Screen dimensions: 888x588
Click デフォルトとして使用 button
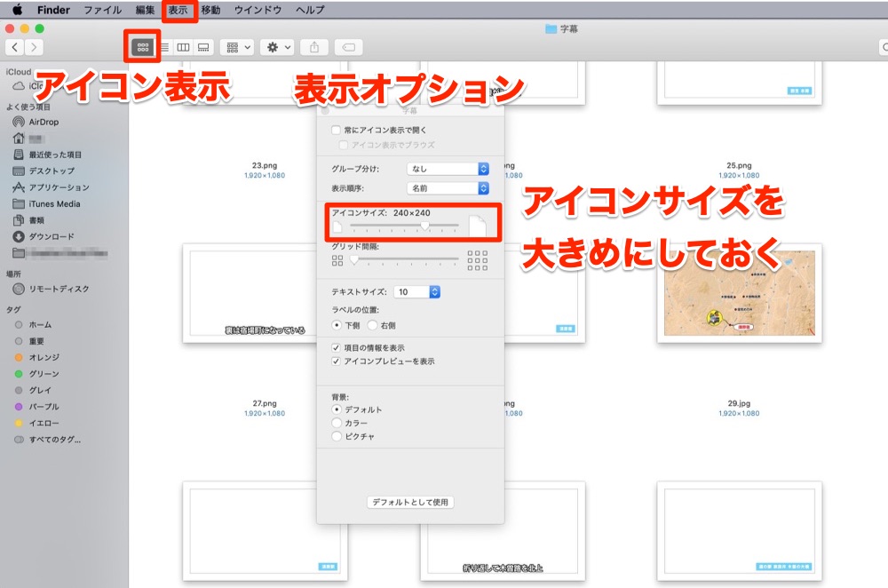[x=410, y=502]
